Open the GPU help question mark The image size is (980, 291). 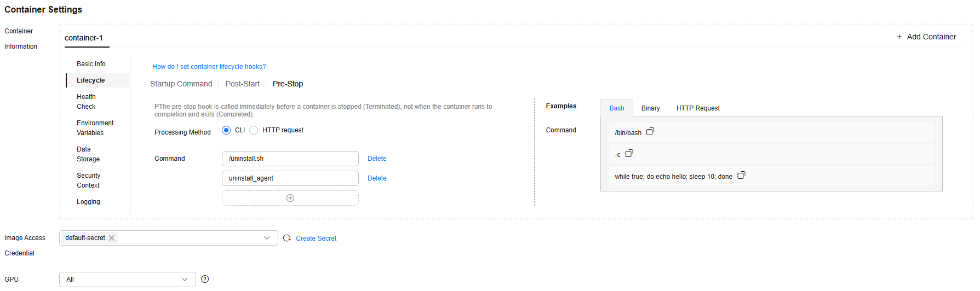pos(205,279)
